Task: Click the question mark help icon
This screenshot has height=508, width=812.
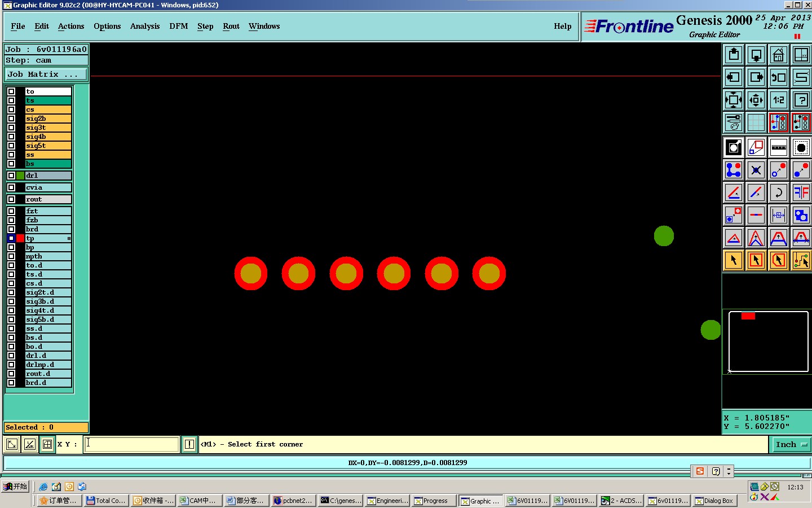Action: [x=801, y=100]
